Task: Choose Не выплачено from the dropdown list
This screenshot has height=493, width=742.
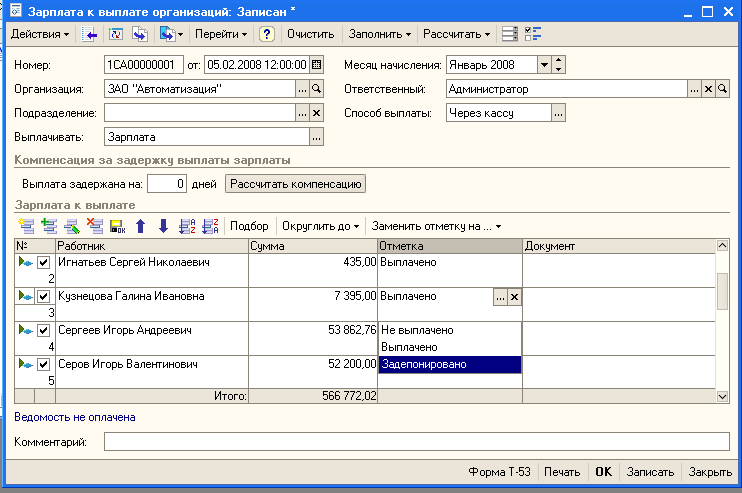Action: click(x=450, y=330)
